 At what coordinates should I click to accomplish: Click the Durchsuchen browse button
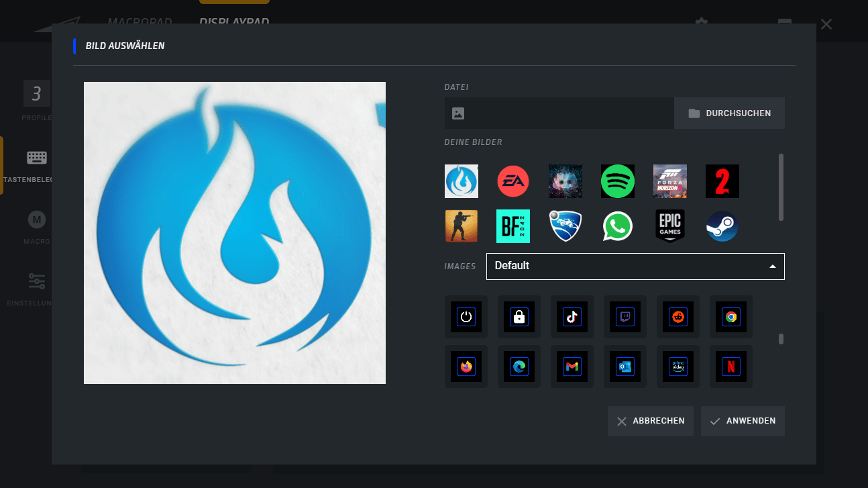pyautogui.click(x=729, y=113)
